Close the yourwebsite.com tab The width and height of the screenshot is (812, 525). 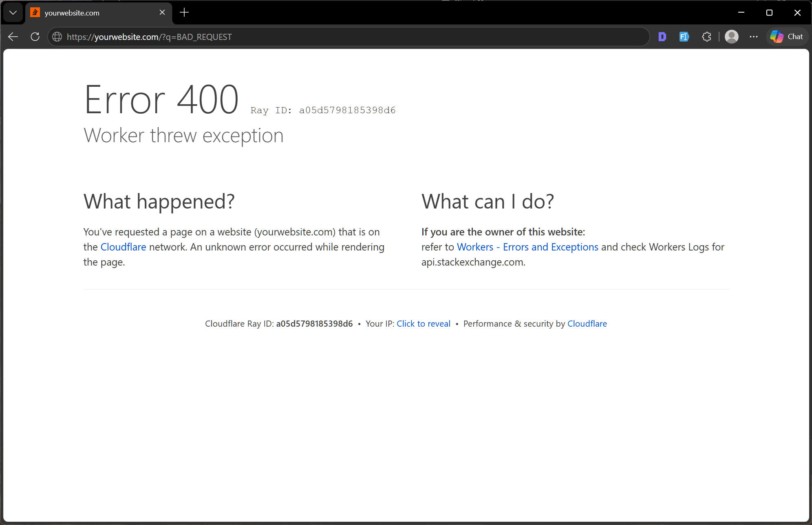[x=162, y=13]
